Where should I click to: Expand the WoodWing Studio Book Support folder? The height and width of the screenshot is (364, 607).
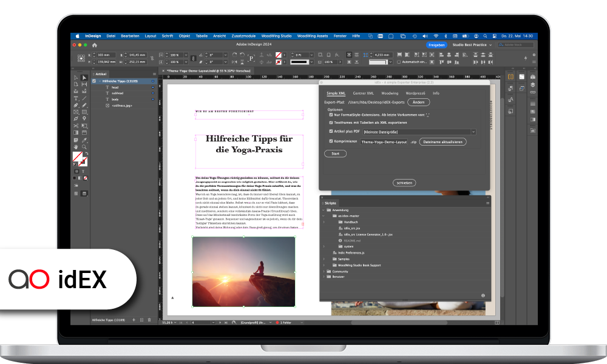(324, 265)
